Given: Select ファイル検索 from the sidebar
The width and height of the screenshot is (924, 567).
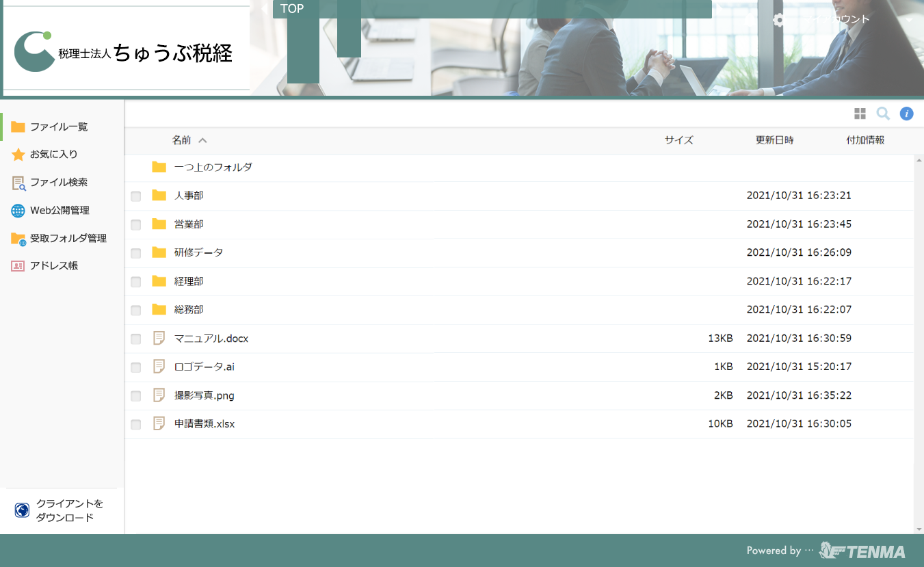Looking at the screenshot, I should click(x=59, y=183).
